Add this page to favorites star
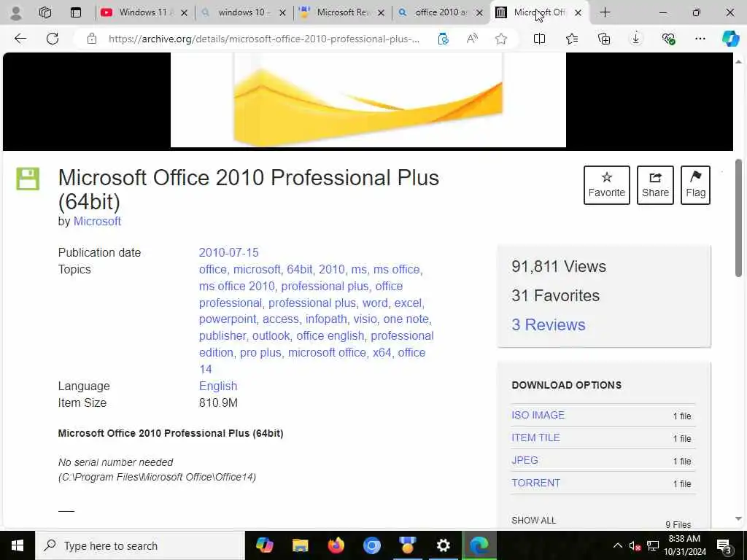 tap(500, 39)
